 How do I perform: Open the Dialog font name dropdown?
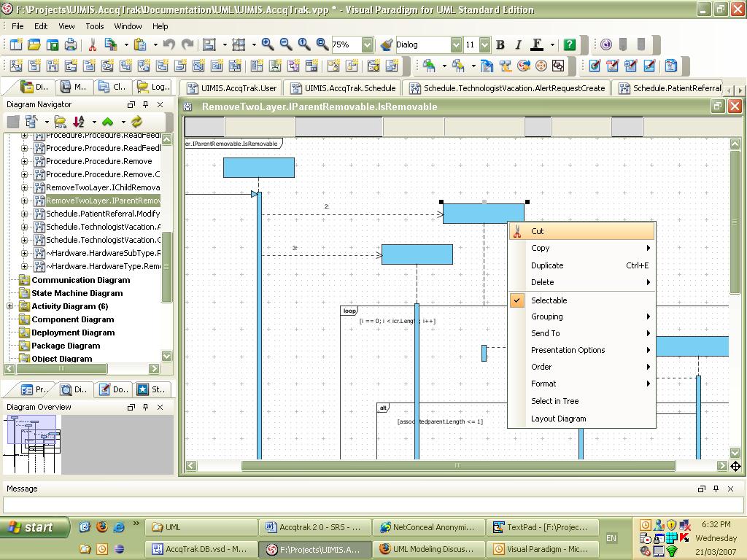click(x=456, y=44)
